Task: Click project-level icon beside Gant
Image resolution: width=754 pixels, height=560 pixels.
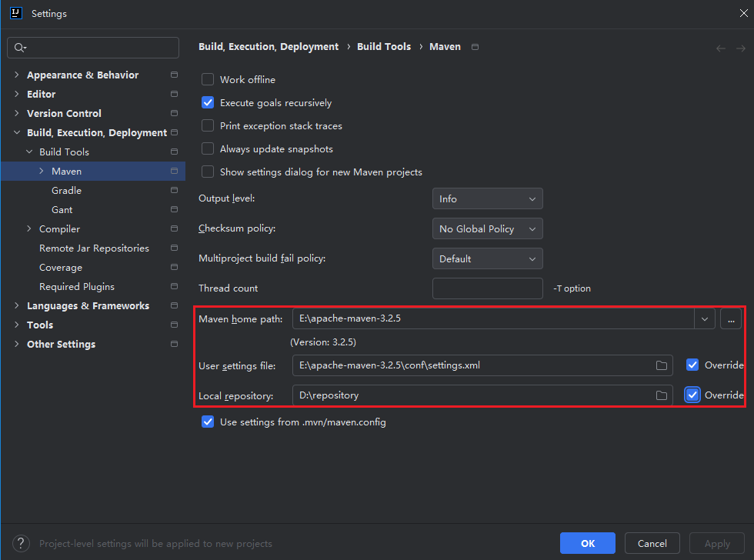Action: point(174,209)
